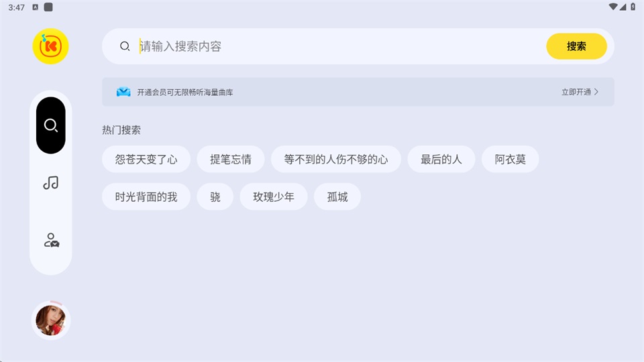
Task: Choose the 最后的人 hot search chip
Action: [441, 160]
